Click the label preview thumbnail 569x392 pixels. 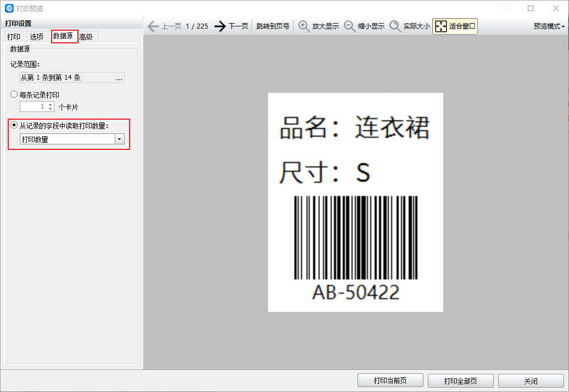coord(356,203)
